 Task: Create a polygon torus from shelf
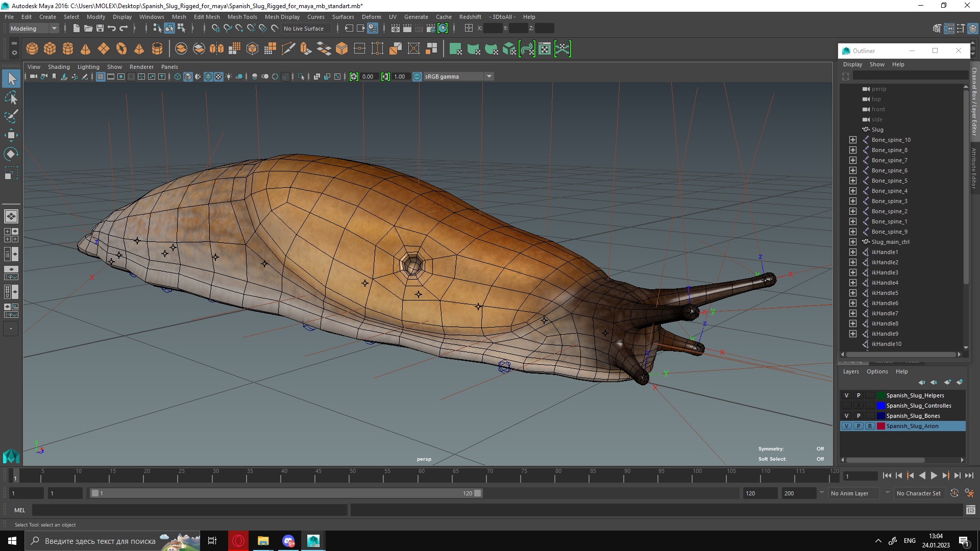point(121,49)
